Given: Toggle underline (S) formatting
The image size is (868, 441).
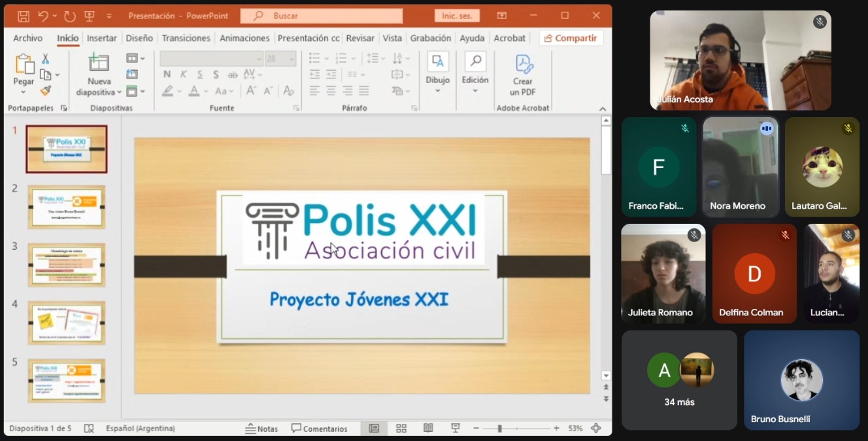Looking at the screenshot, I should coord(199,74).
